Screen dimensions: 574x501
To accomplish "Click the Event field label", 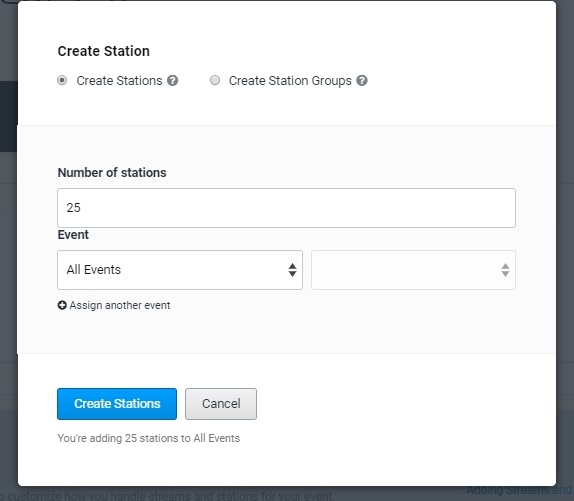I will pos(73,235).
